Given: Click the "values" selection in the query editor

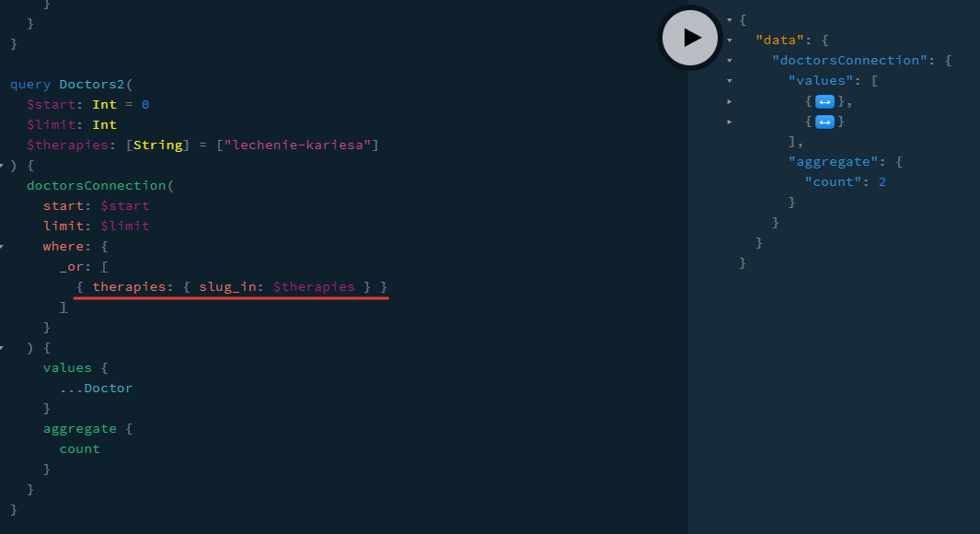Looking at the screenshot, I should tap(67, 367).
